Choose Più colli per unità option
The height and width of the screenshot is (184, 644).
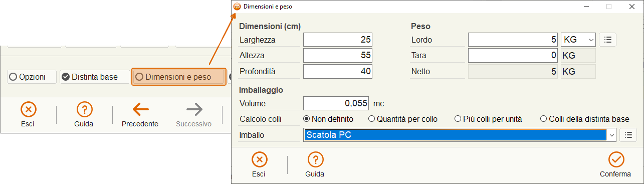488,119
